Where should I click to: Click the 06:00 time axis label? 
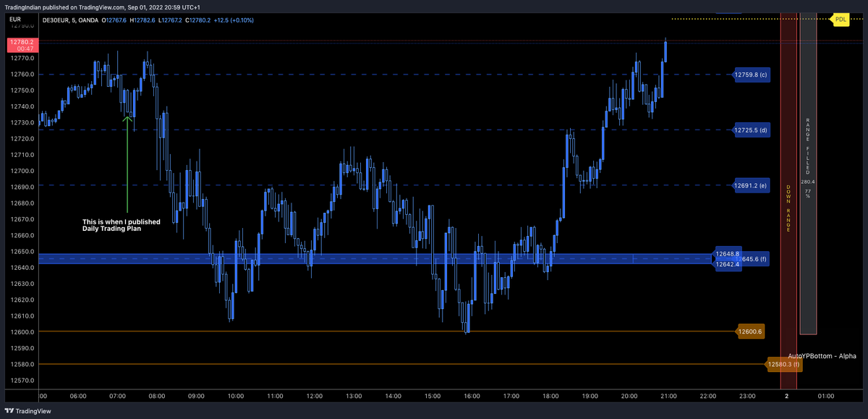point(78,396)
